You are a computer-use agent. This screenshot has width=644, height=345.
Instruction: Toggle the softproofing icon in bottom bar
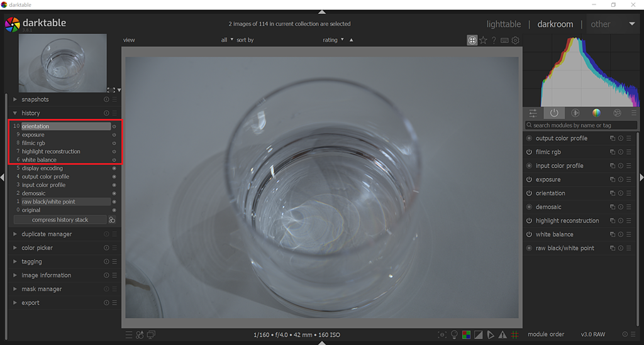tap(491, 335)
